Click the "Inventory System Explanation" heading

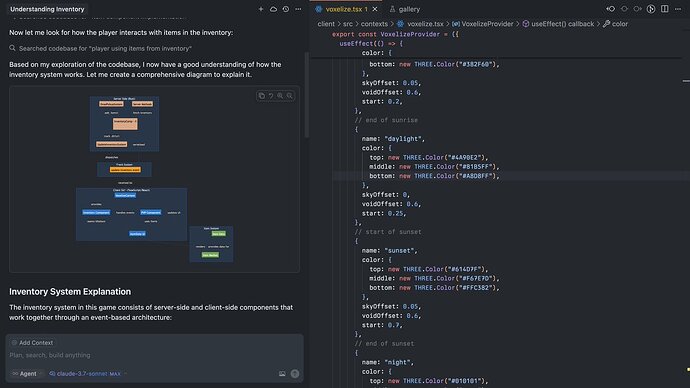[x=70, y=292]
